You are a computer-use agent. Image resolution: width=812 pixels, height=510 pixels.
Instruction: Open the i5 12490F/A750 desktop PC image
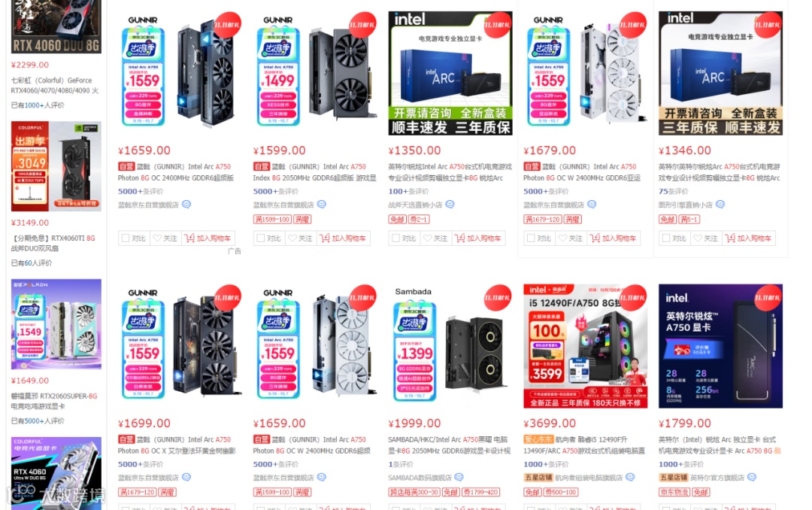pos(585,346)
